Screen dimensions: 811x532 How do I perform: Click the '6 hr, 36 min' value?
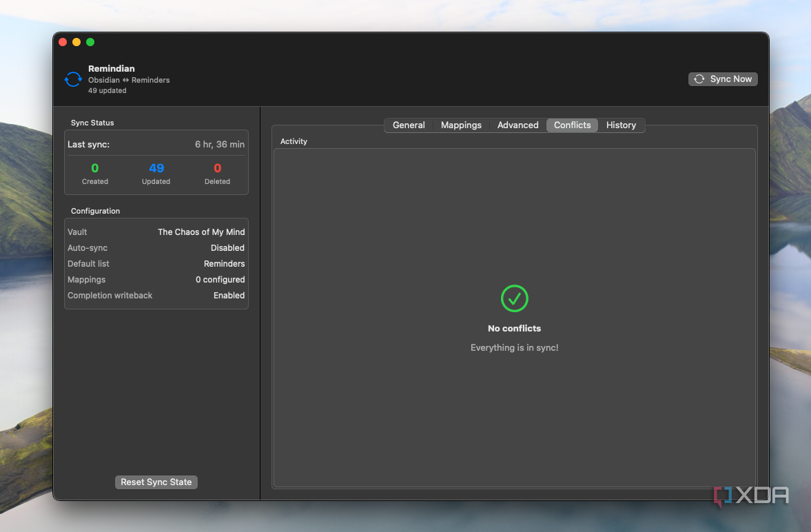pyautogui.click(x=220, y=145)
